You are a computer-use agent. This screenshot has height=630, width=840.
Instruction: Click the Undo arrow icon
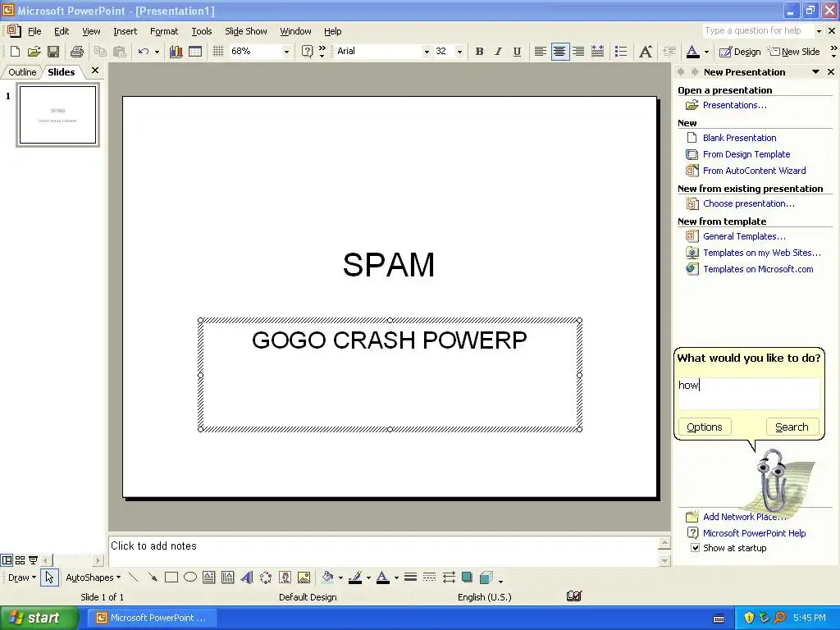coord(143,52)
